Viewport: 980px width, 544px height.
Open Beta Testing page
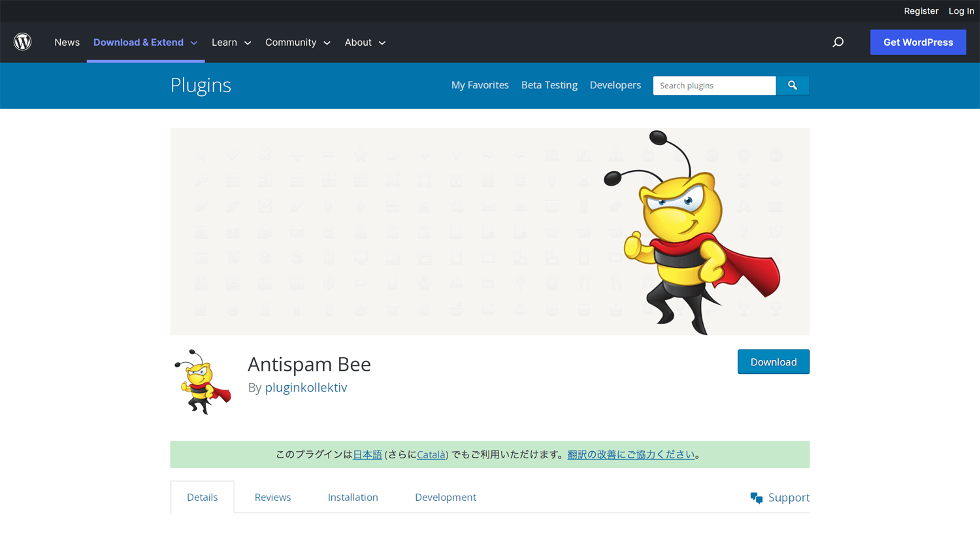pyautogui.click(x=549, y=85)
